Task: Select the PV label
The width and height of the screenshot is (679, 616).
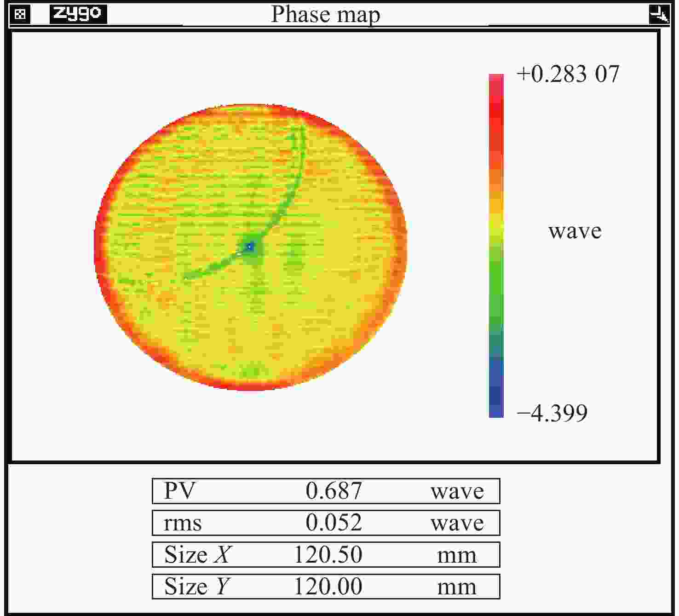Action: [x=179, y=491]
